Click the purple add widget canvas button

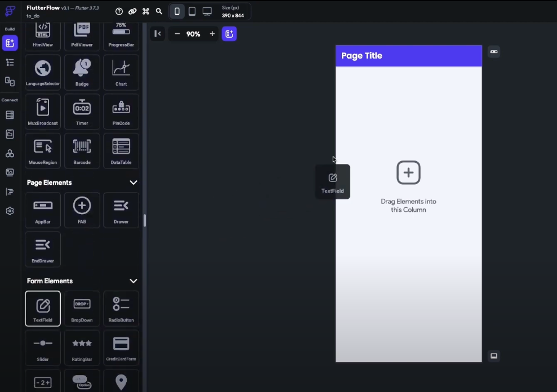click(229, 34)
